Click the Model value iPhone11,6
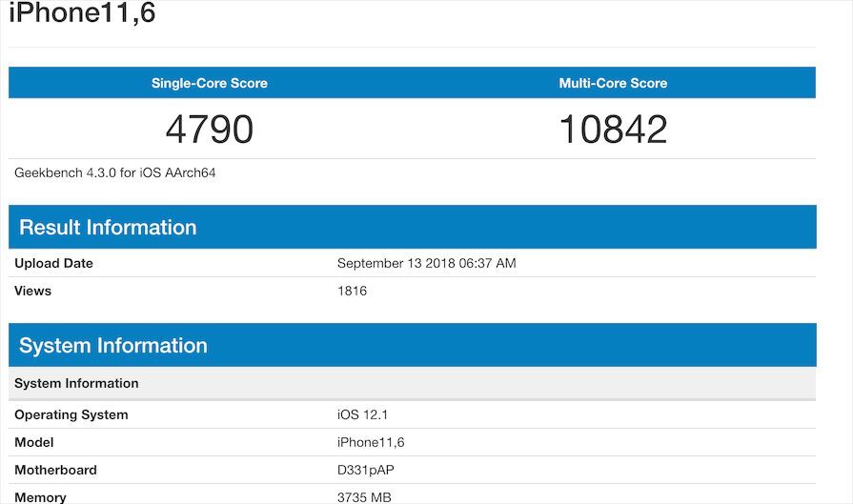The width and height of the screenshot is (853, 504). (371, 443)
